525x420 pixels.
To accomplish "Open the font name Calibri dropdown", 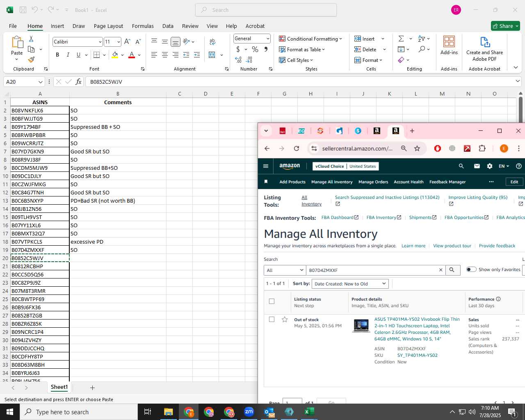I will pos(100,42).
